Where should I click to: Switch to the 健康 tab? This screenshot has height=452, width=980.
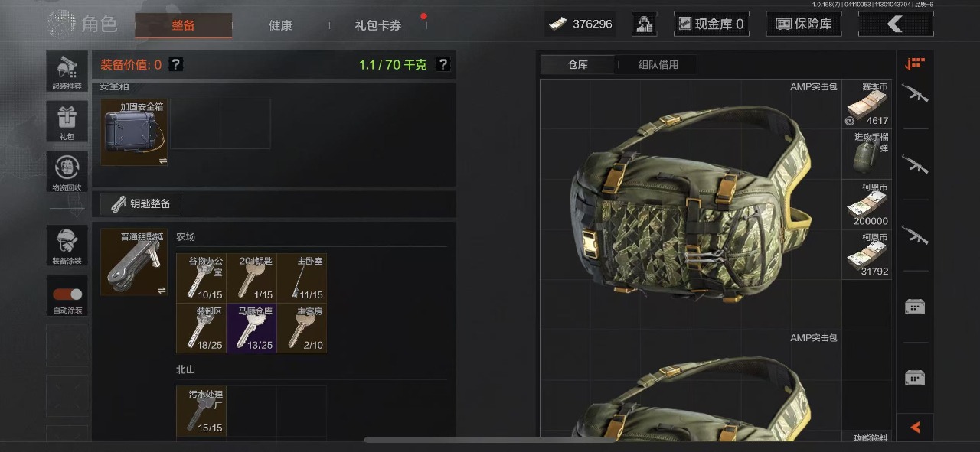[x=280, y=25]
